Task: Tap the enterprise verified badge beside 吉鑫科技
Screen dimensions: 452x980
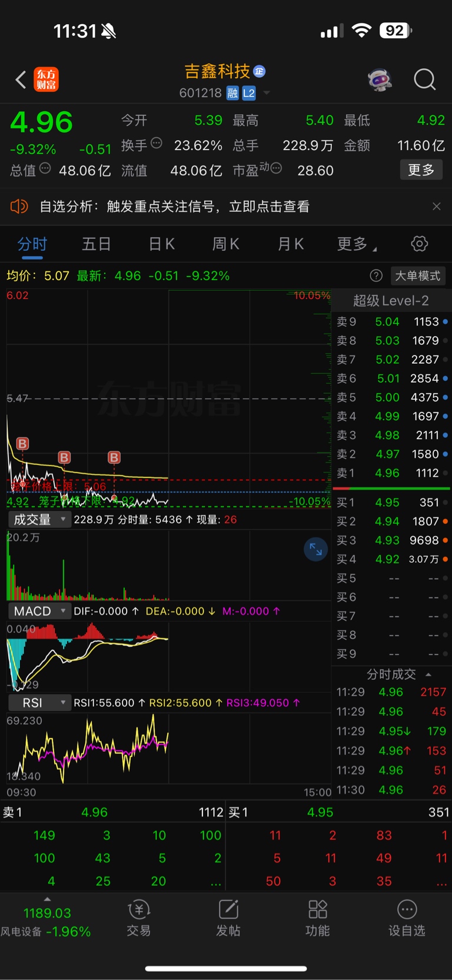Action: 259,72
